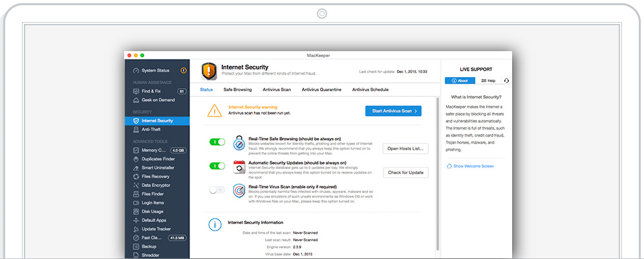Click 'Last check for update' timestamp text
The width and height of the screenshot is (644, 259).
393,71
